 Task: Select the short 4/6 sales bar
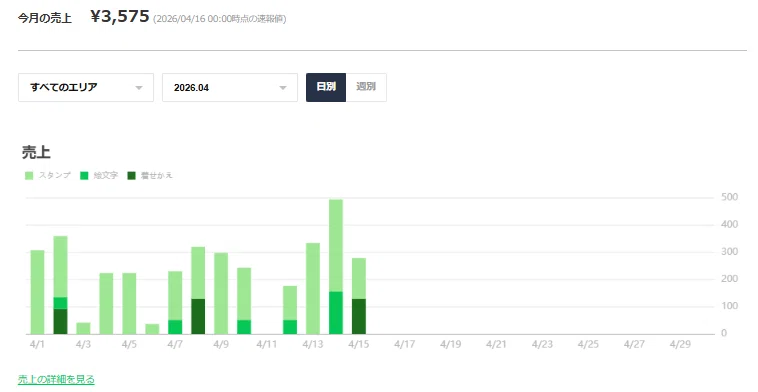(x=152, y=329)
